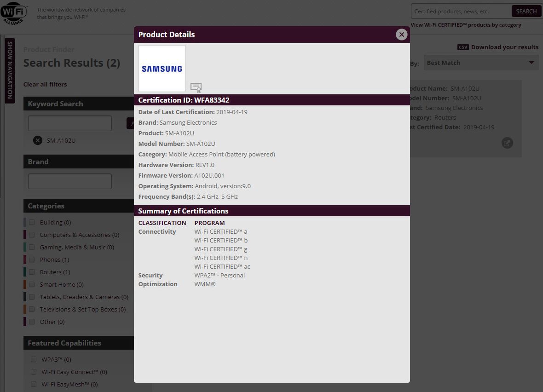543x392 pixels.
Task: Open the certificate icon beside the Samsung logo
Action: coord(196,87)
